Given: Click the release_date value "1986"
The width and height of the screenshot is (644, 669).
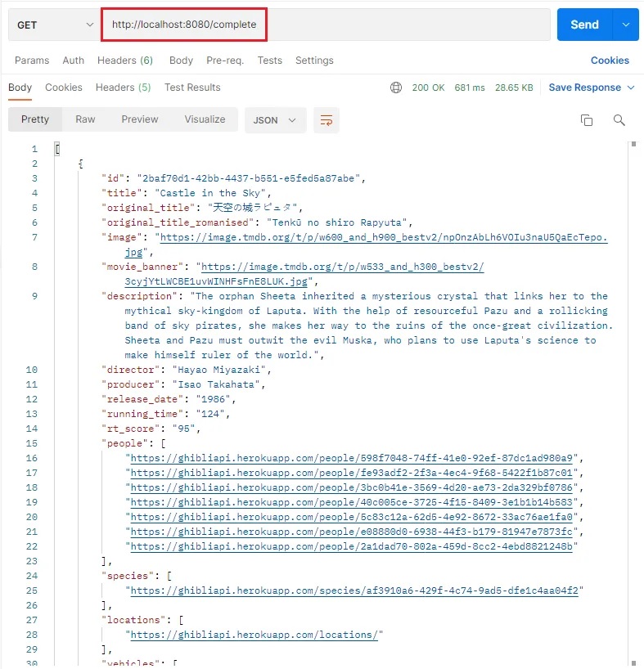Looking at the screenshot, I should 213,399.
